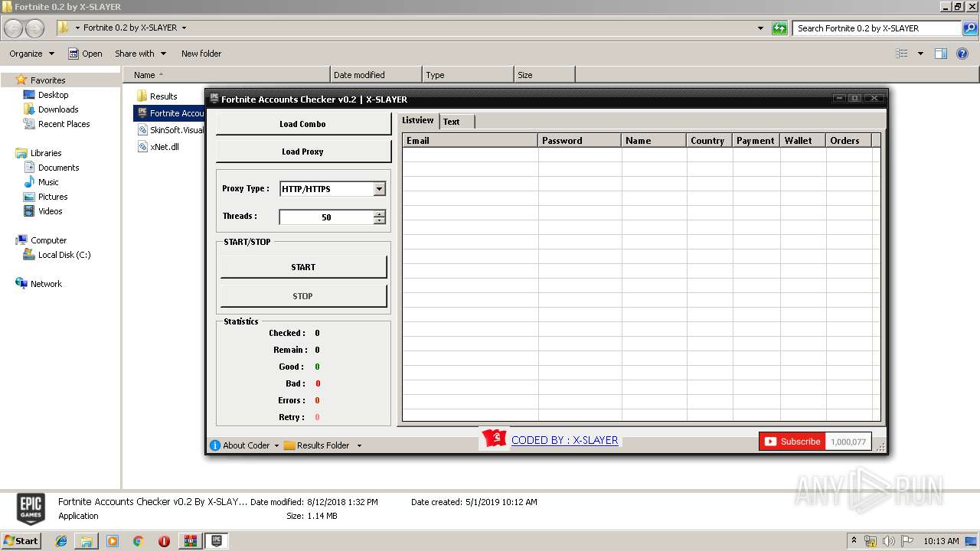Open Opera browser from taskbar
The height and width of the screenshot is (551, 980).
(164, 541)
